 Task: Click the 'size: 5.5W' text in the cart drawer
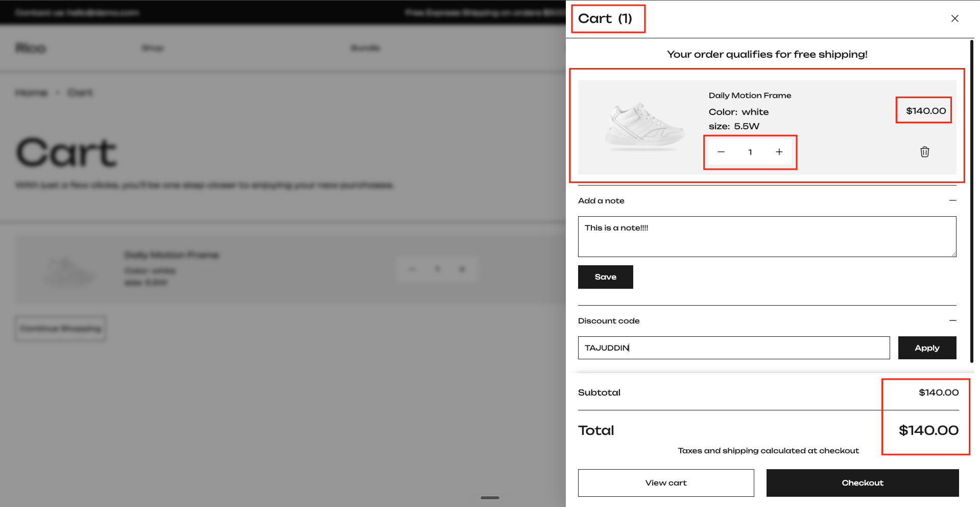click(734, 126)
